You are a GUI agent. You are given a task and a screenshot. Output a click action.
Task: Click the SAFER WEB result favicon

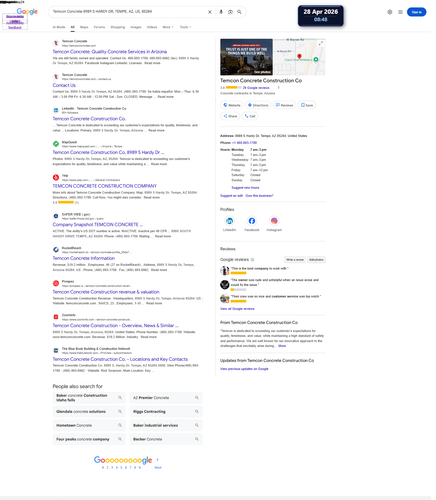(x=56, y=216)
